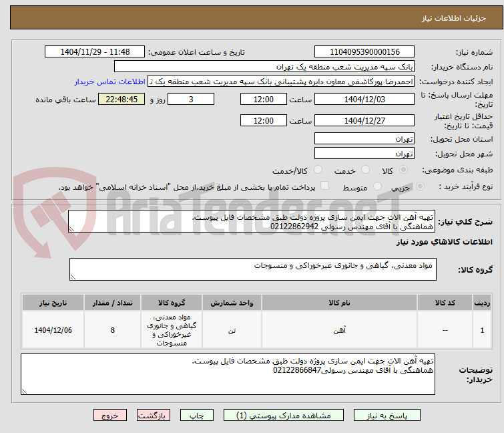Select the کالا radio button
Image resolution: width=504 pixels, height=433 pixels.
pyautogui.click(x=403, y=170)
